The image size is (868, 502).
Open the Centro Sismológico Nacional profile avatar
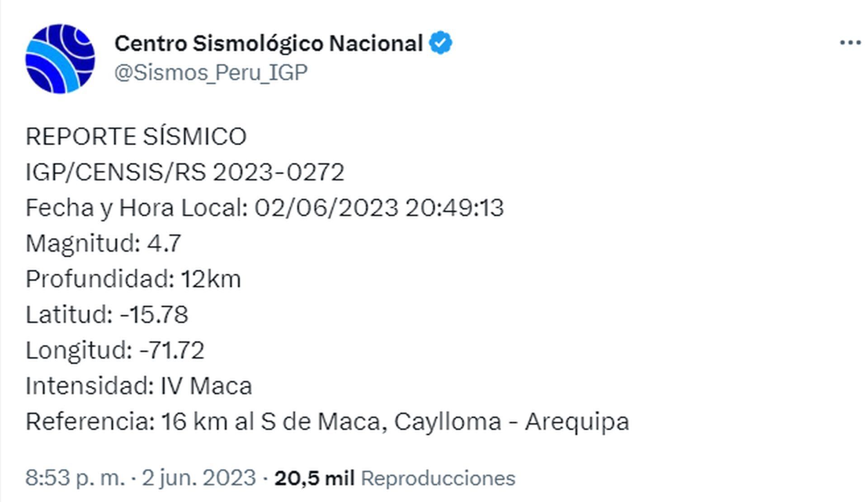tap(60, 59)
